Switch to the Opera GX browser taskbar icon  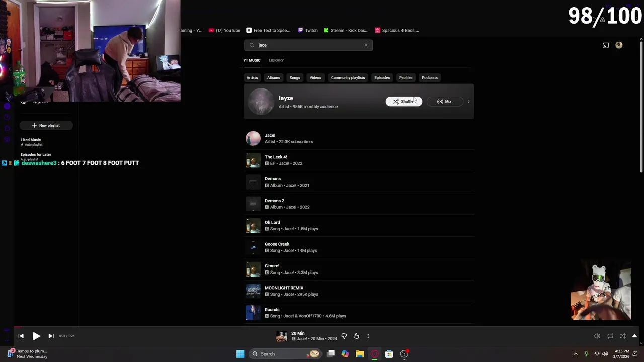(374, 354)
